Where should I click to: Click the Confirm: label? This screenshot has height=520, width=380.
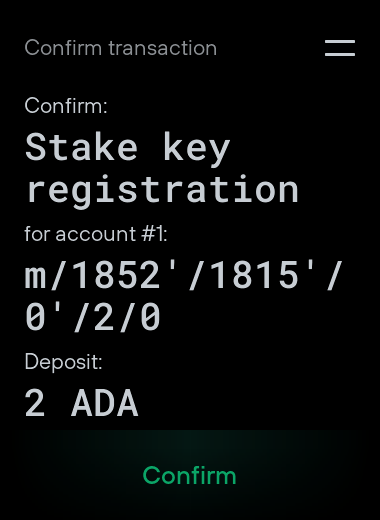pyautogui.click(x=66, y=106)
